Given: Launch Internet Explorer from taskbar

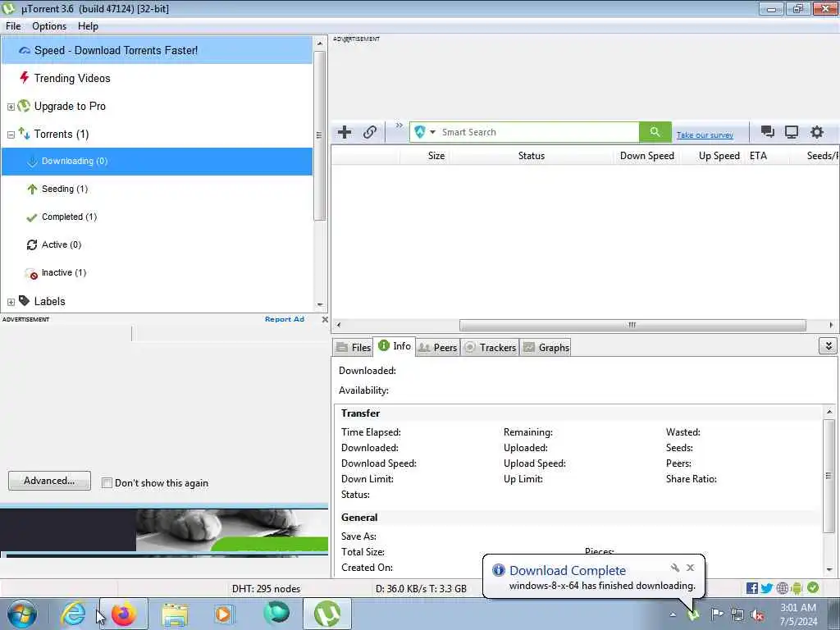Looking at the screenshot, I should click(73, 614).
